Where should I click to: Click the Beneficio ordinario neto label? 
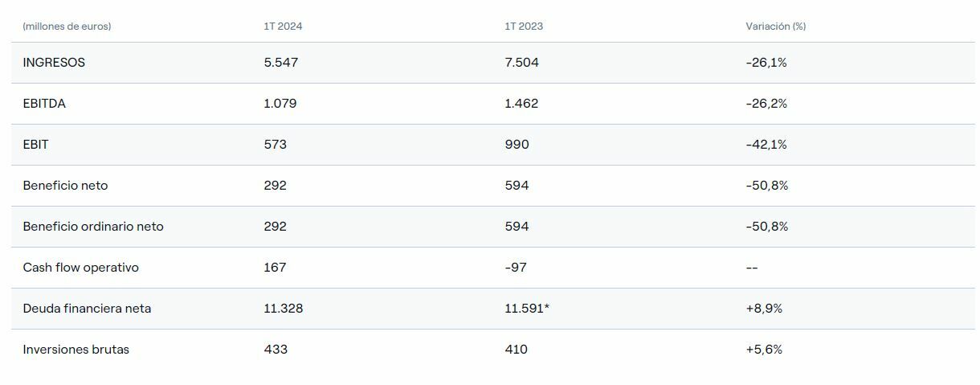[93, 227]
